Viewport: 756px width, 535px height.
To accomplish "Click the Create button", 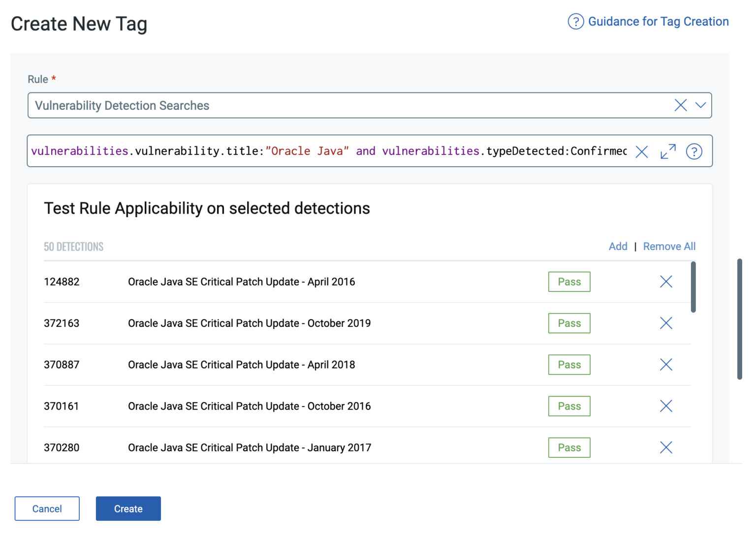I will [x=128, y=508].
